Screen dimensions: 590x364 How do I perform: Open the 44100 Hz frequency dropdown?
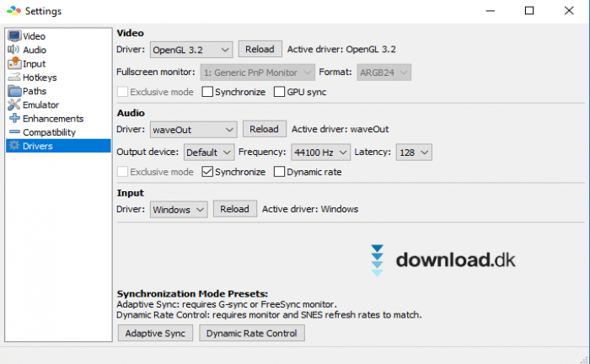coord(320,153)
